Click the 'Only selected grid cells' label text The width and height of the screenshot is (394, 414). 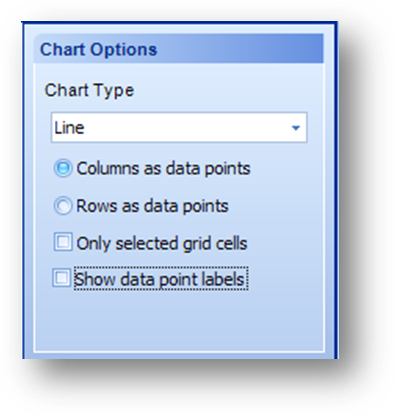pyautogui.click(x=162, y=243)
